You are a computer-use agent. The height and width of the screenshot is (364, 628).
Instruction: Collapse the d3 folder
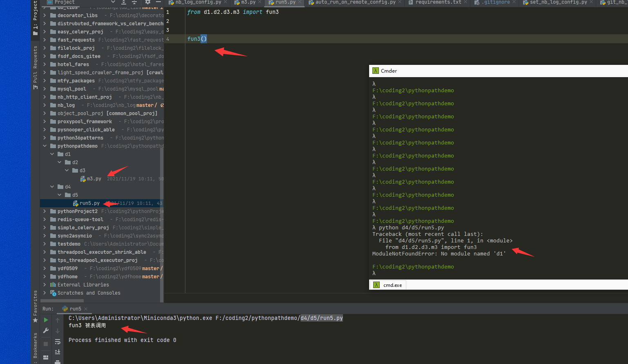pyautogui.click(x=67, y=171)
